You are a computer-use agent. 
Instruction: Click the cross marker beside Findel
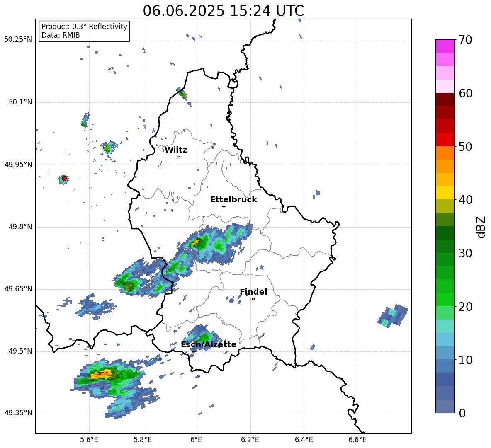pyautogui.click(x=253, y=299)
